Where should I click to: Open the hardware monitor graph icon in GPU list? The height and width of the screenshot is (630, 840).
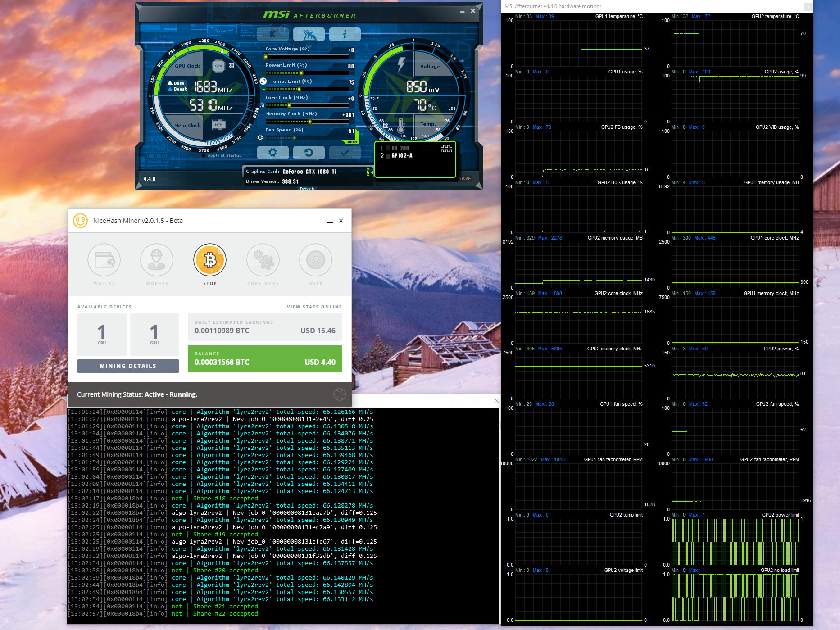coord(446,149)
